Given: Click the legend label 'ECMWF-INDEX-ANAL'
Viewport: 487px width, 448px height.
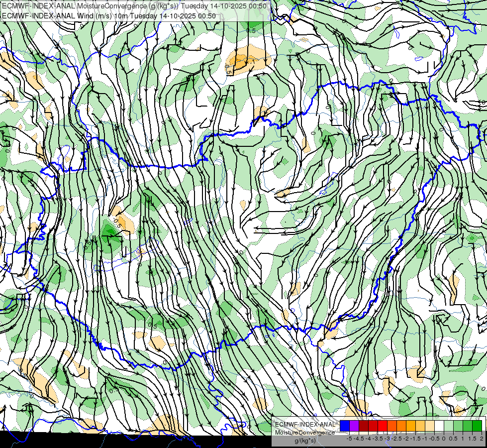Looking at the screenshot, I should pos(305,425).
